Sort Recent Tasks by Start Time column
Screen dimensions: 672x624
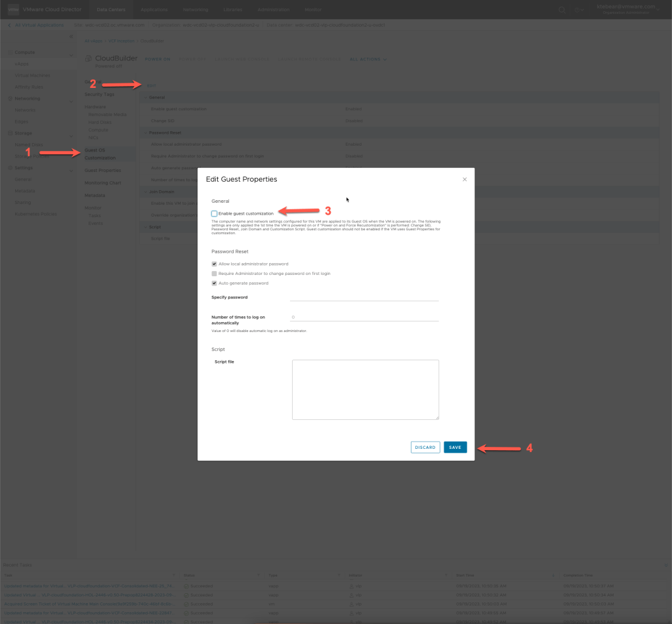(x=465, y=575)
